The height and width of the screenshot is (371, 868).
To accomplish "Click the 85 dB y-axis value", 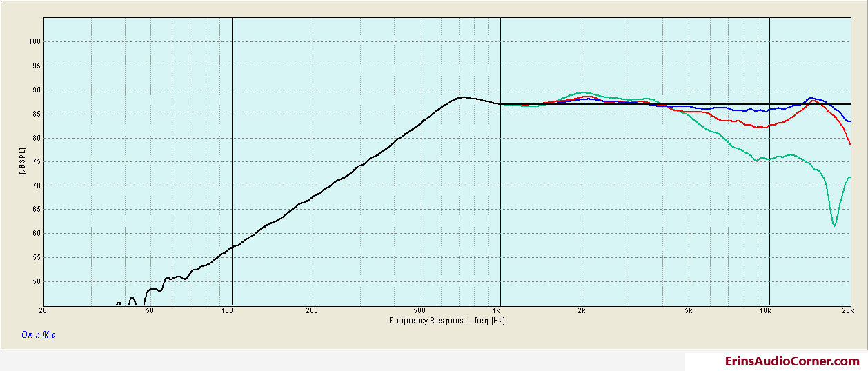I will click(38, 114).
